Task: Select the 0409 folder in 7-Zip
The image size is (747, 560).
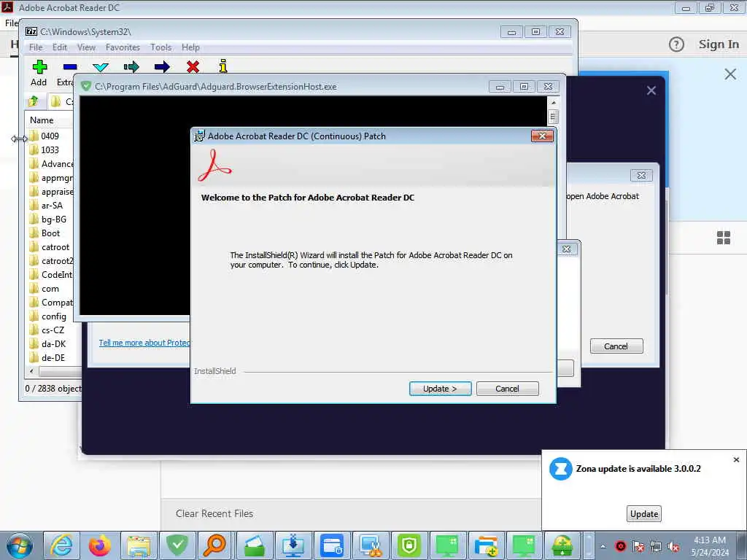Action: 44,136
